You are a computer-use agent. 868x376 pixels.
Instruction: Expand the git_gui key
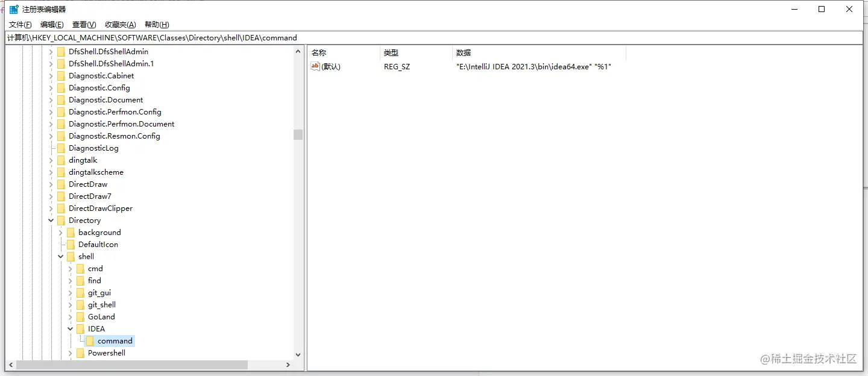click(71, 293)
